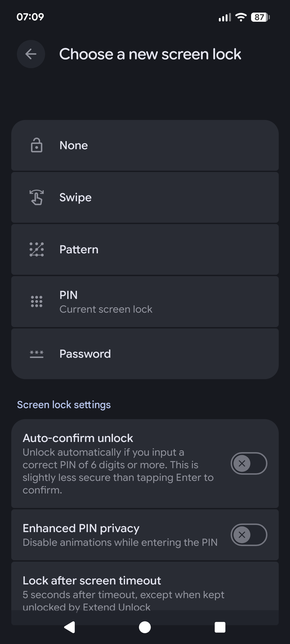Tap the swipe gesture icon
This screenshot has height=644, width=290.
[37, 197]
